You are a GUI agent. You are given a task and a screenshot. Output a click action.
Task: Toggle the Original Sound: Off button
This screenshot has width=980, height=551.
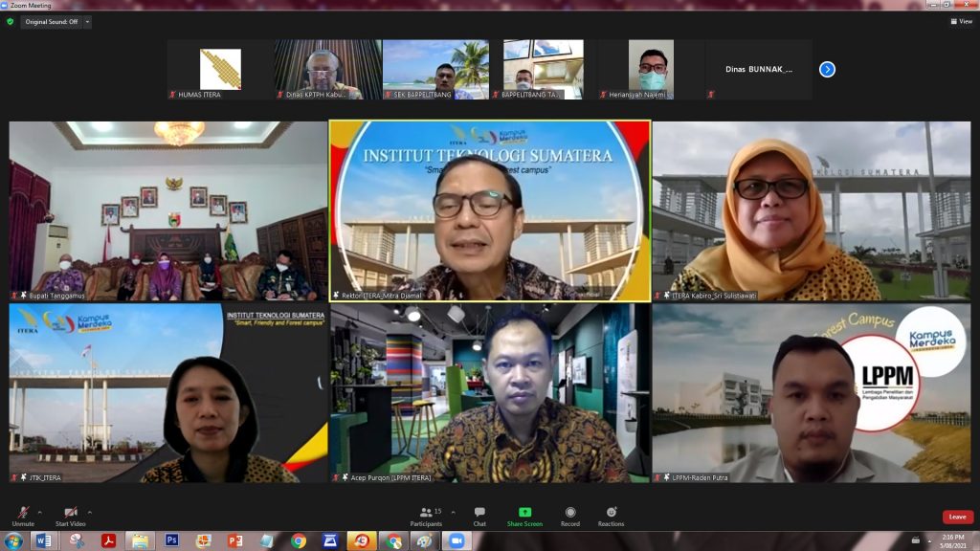coord(52,22)
